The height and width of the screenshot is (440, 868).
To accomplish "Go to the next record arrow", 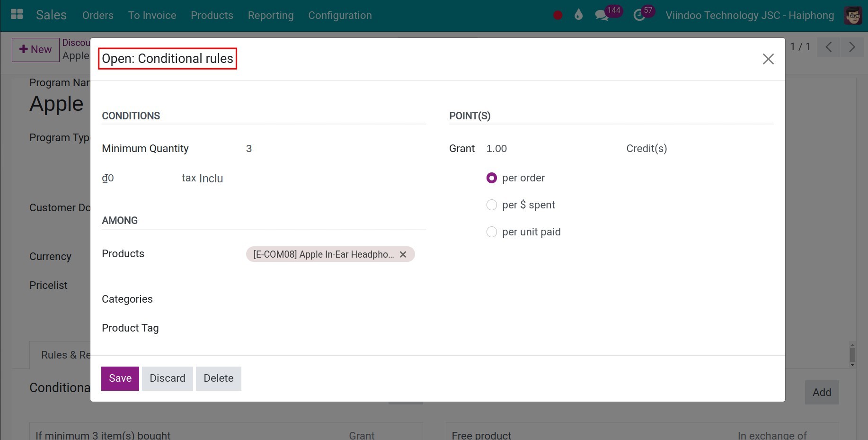I will click(x=852, y=47).
